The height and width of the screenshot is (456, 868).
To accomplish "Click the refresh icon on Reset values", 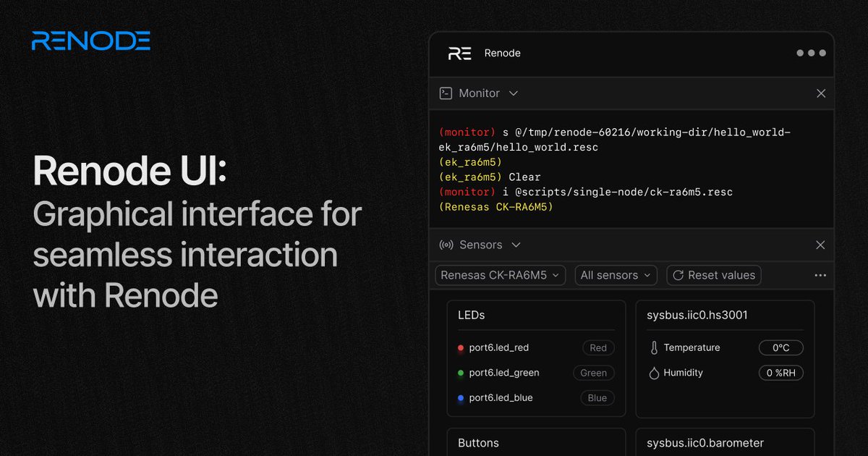I will (681, 275).
